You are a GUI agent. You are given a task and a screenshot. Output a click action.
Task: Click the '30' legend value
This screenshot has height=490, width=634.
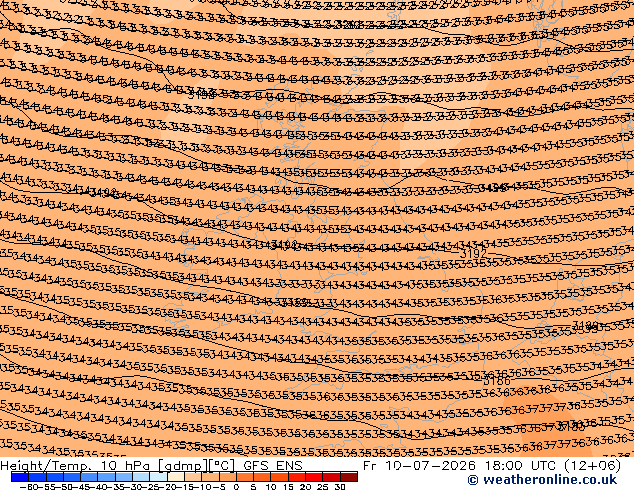(340, 487)
